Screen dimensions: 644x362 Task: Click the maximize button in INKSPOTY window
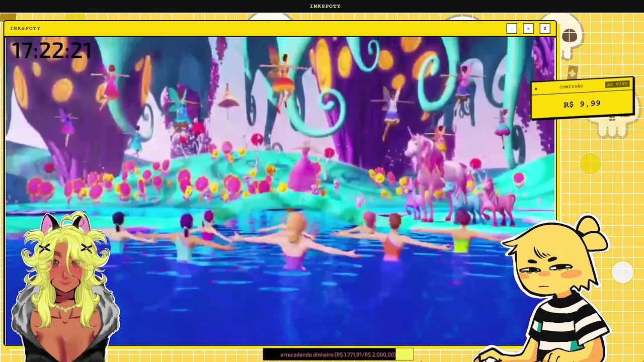pos(528,29)
